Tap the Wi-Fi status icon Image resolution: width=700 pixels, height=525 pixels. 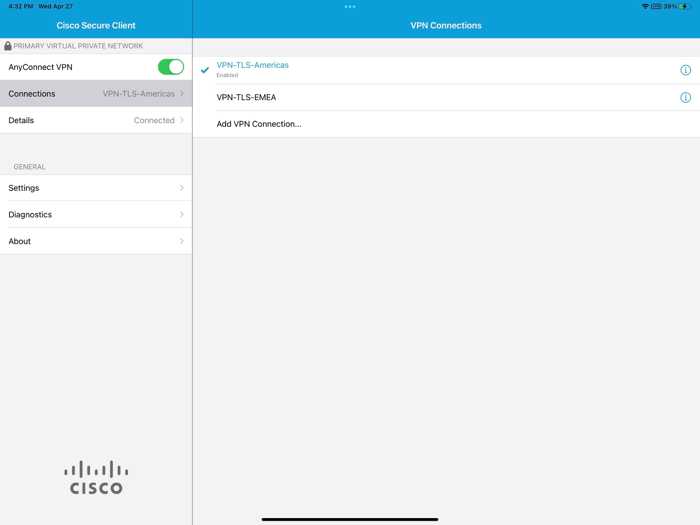tap(645, 6)
